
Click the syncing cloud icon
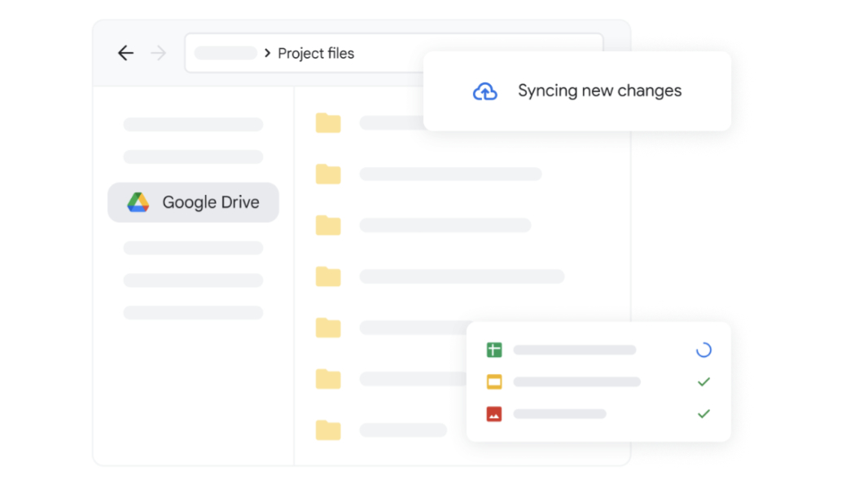[485, 90]
